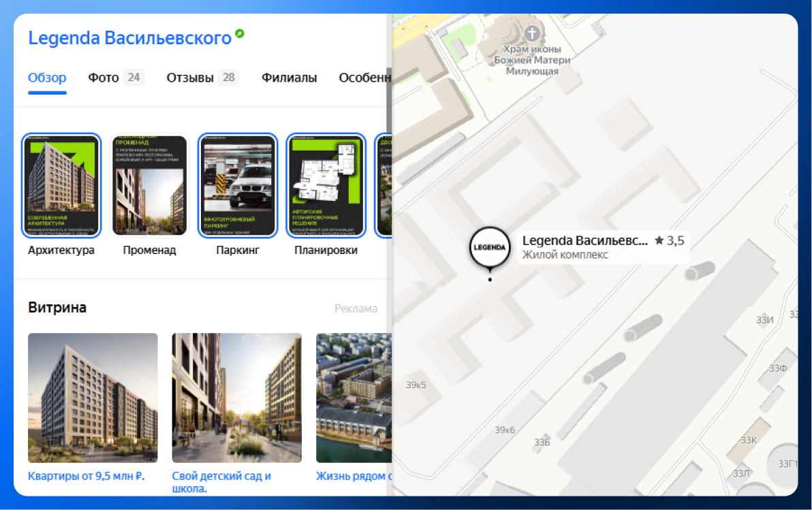
Task: Click the LEGENDA map pin marker
Action: click(489, 247)
